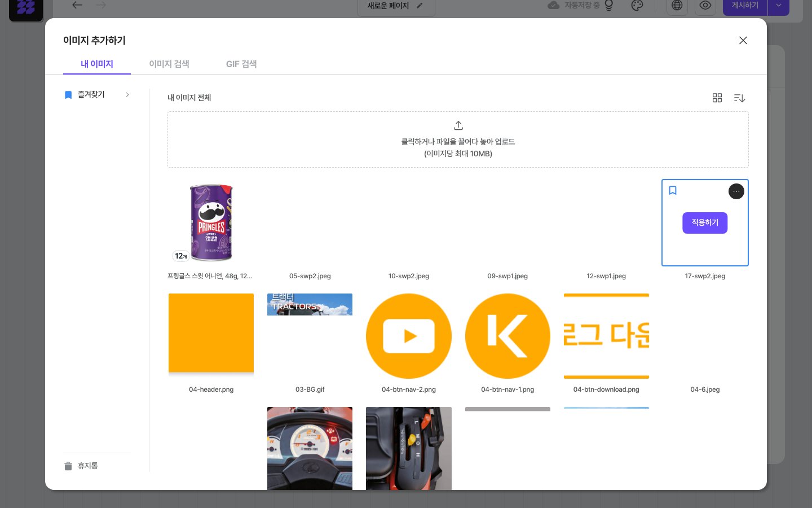Click the 적용하기 button
812x508 pixels.
click(705, 222)
